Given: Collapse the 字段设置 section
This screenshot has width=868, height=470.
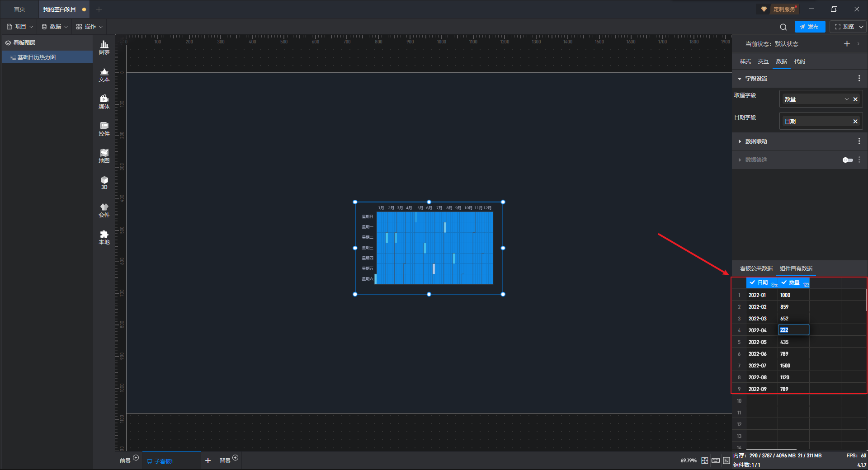Looking at the screenshot, I should pos(740,79).
